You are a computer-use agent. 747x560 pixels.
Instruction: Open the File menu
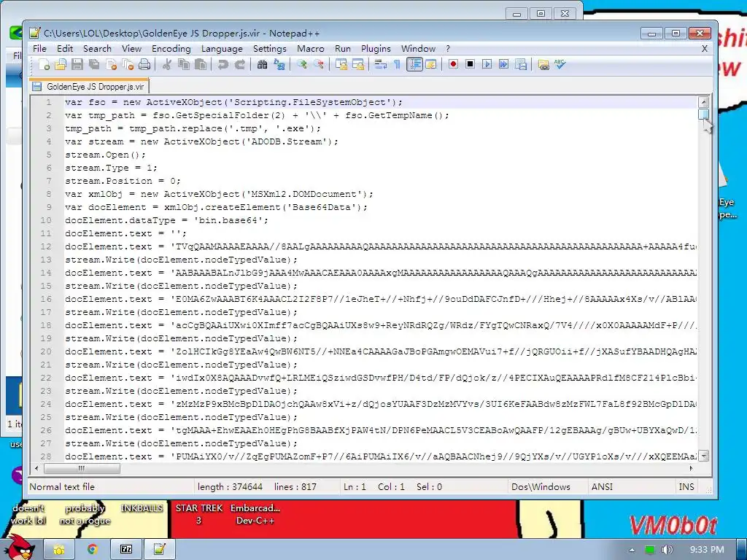[x=39, y=49]
